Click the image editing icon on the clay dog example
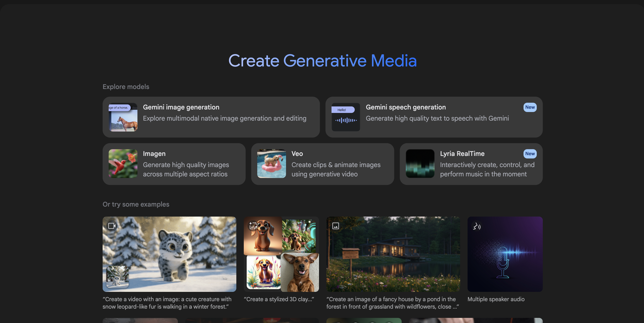 pyautogui.click(x=253, y=225)
